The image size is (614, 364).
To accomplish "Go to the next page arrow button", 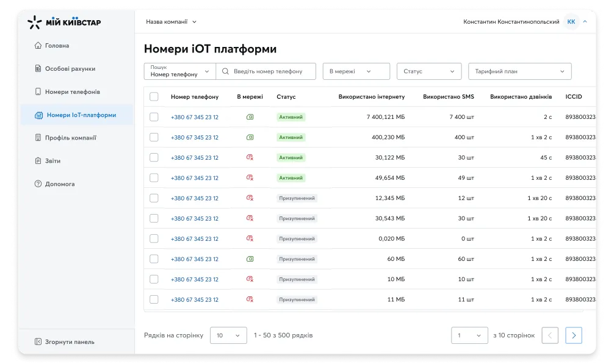I will 574,335.
